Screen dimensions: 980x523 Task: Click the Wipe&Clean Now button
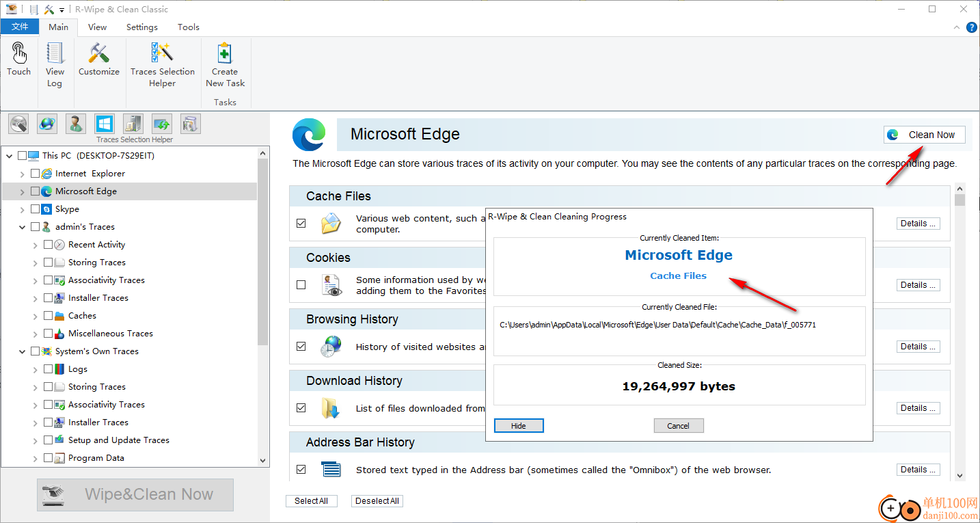coord(135,495)
